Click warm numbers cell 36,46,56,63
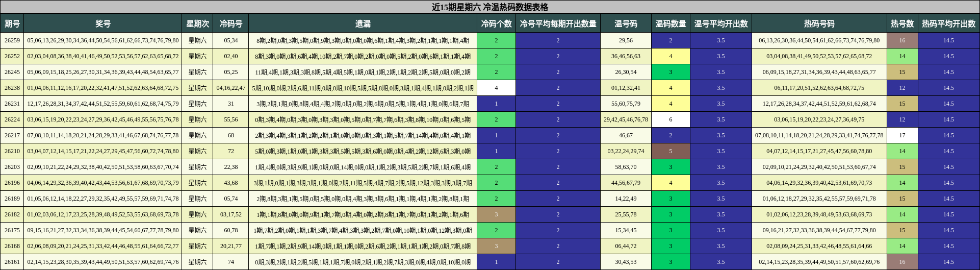The height and width of the screenshot is (270, 980). (x=626, y=56)
